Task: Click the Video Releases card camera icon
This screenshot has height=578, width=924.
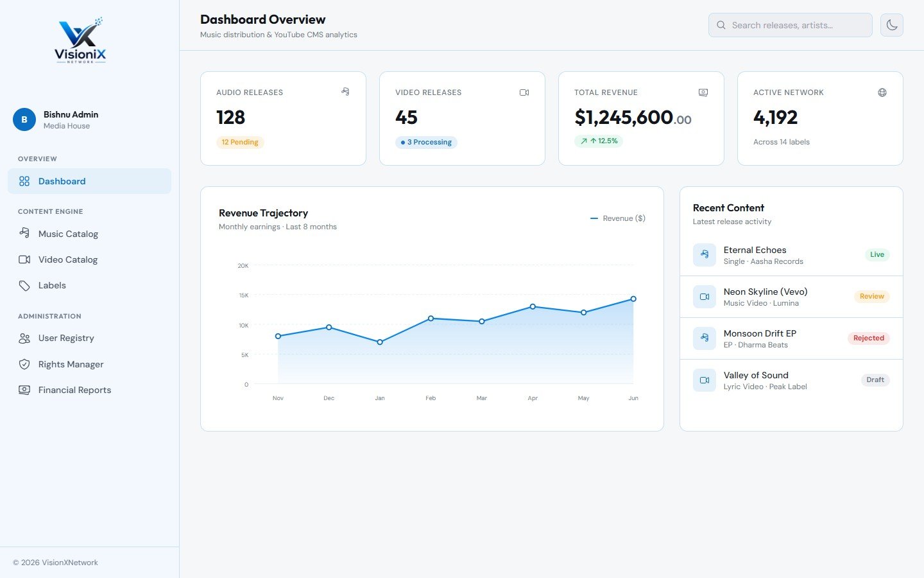Action: pos(524,92)
